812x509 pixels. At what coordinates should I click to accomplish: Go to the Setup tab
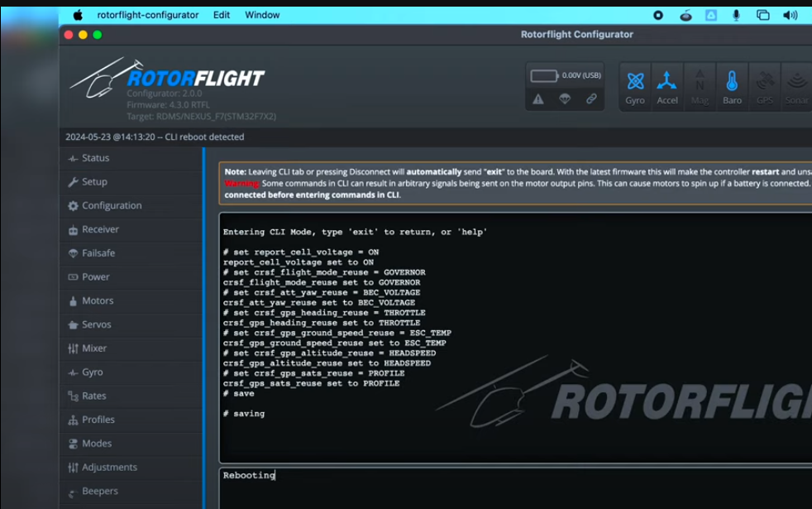point(131,182)
